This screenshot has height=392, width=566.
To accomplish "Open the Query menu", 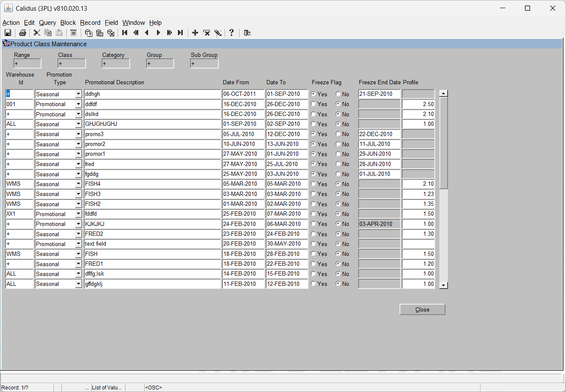I will [x=47, y=23].
